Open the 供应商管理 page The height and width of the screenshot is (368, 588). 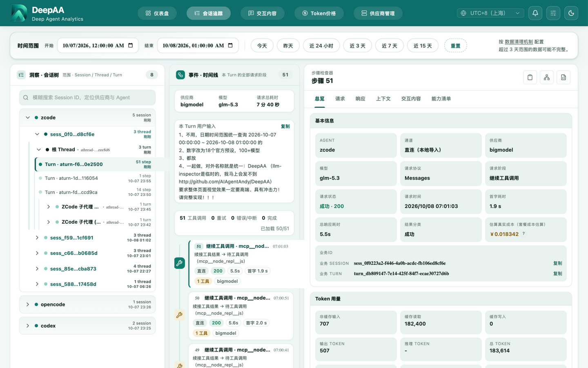click(x=378, y=13)
